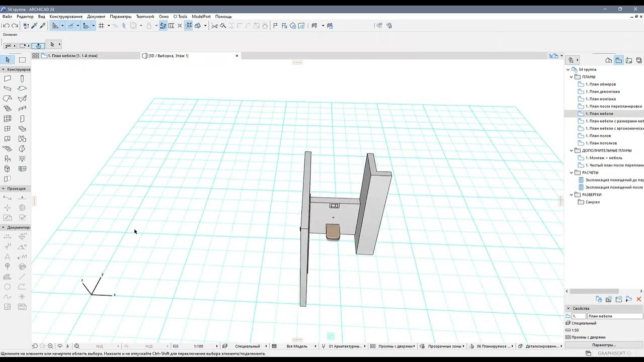
Task: Delete selected view with red X
Action: click(639, 299)
